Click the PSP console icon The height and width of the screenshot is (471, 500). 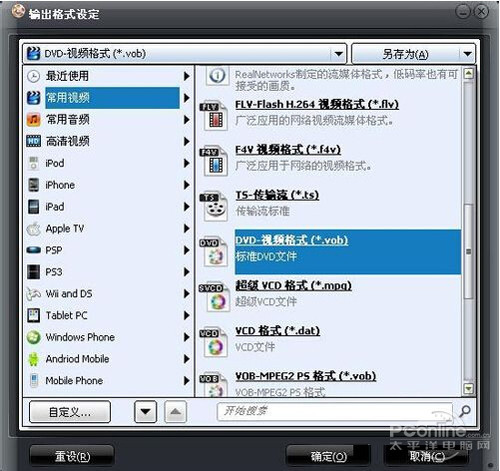click(x=33, y=250)
